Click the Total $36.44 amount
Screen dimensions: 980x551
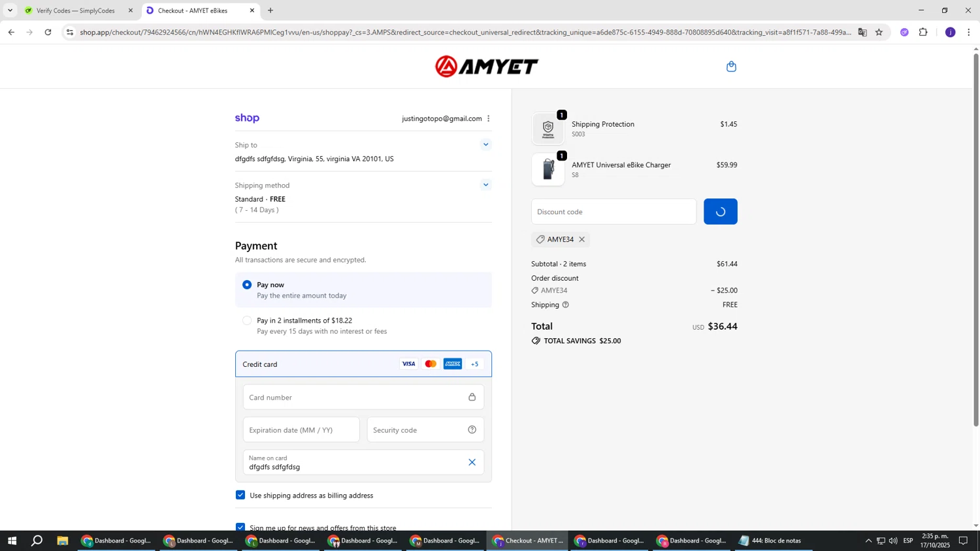point(723,326)
